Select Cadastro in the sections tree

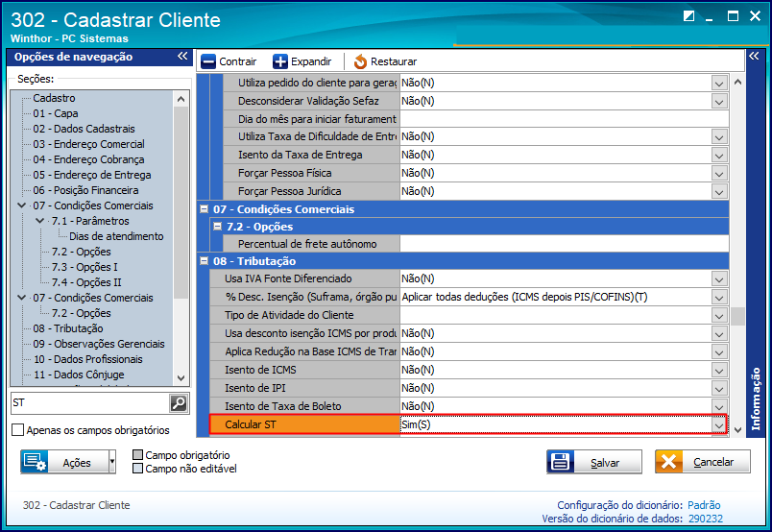coord(54,98)
